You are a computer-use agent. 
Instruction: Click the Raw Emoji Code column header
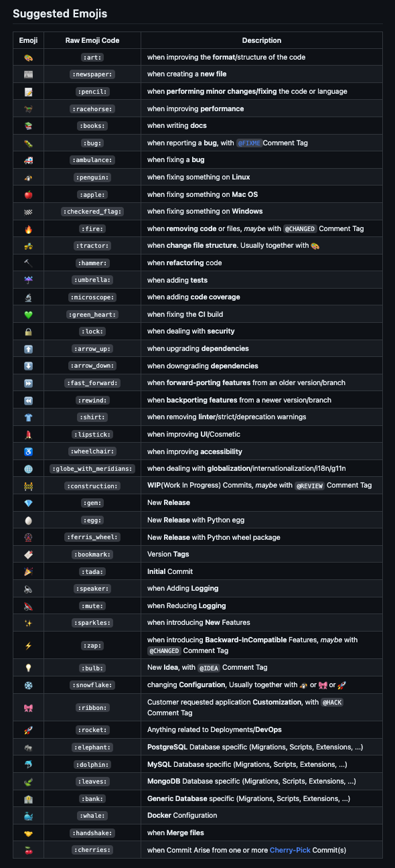[92, 40]
